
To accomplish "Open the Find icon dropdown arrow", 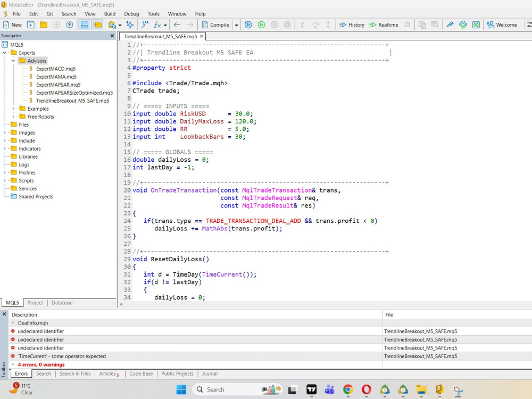I will coord(120,25).
